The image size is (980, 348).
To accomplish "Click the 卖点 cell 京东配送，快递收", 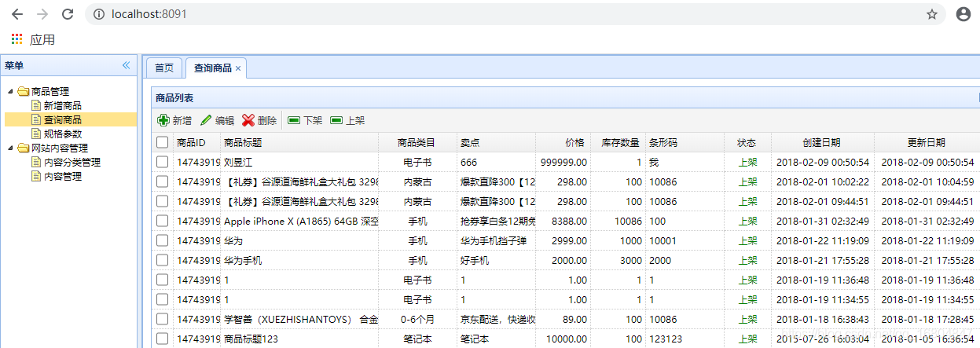I will (x=496, y=319).
